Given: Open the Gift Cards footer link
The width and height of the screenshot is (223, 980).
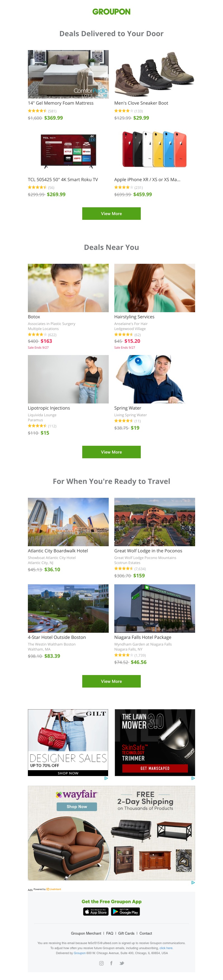Looking at the screenshot, I should (126, 933).
